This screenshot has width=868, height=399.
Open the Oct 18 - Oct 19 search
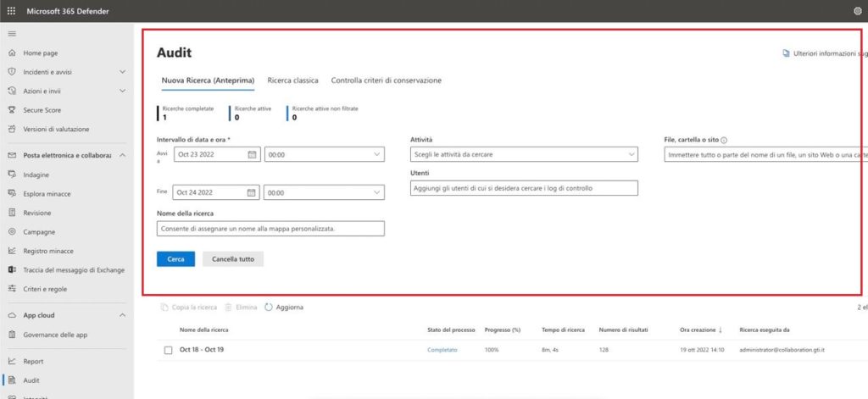tap(202, 350)
